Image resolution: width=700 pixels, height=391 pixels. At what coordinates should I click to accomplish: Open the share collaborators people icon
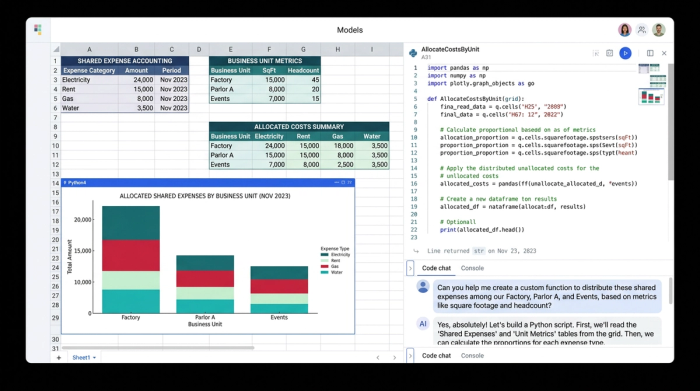tap(642, 30)
